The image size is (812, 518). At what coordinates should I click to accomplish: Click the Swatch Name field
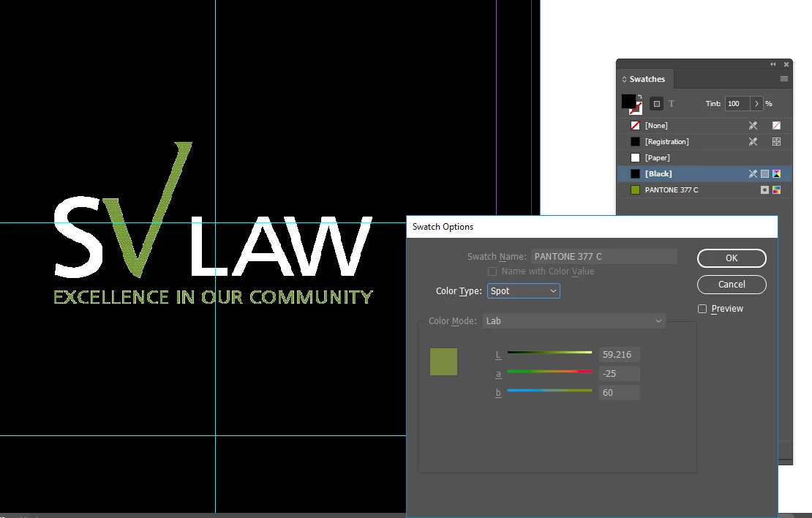click(604, 256)
